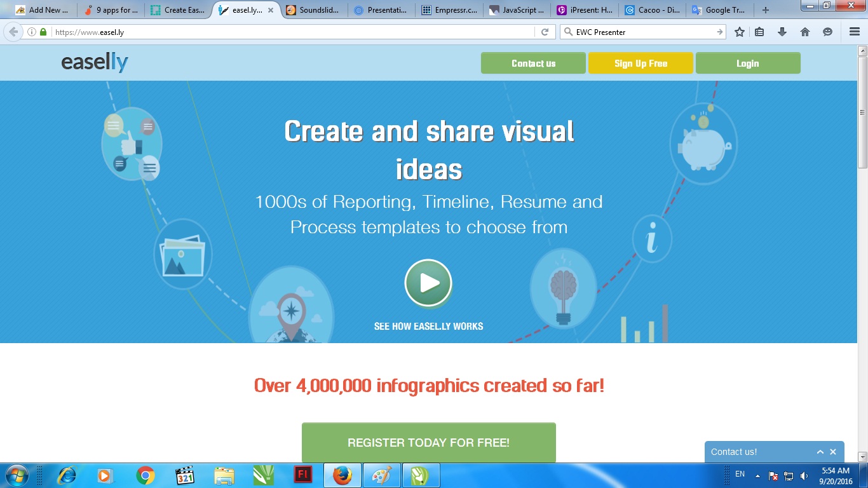This screenshot has width=868, height=488.
Task: Click the EN language indicator in the tray
Action: 740,474
